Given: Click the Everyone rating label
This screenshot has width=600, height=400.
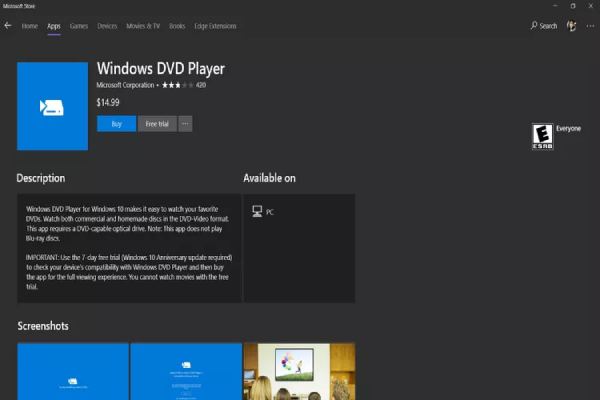Looking at the screenshot, I should [568, 129].
